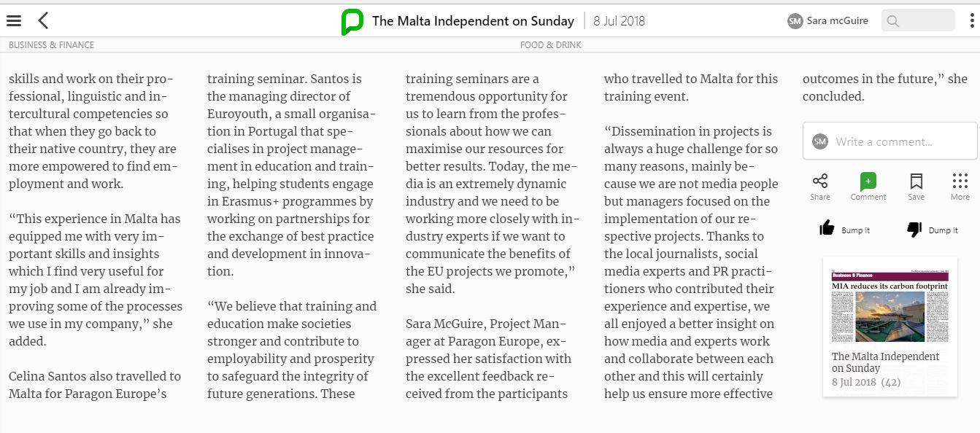Open the Malta Independent link below thumbnail
The width and height of the screenshot is (980, 433).
tap(885, 362)
